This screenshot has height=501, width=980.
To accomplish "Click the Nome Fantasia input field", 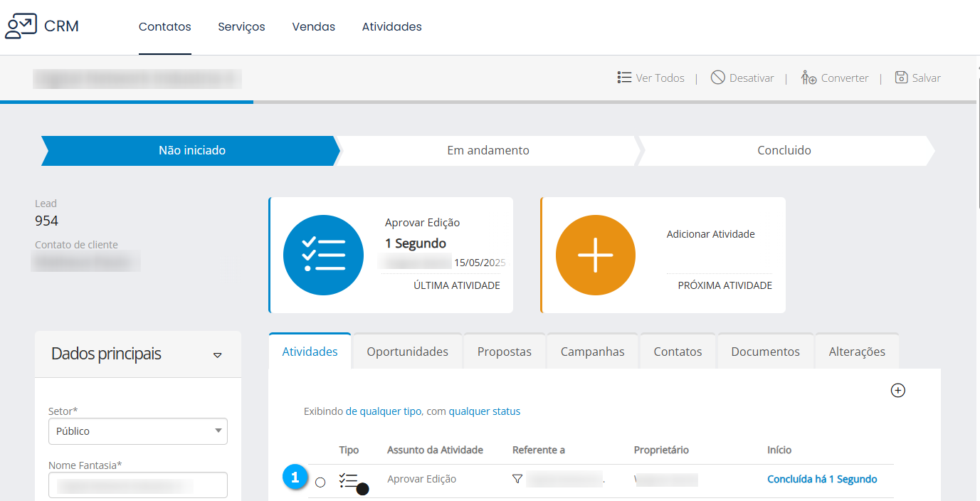I will click(x=137, y=485).
